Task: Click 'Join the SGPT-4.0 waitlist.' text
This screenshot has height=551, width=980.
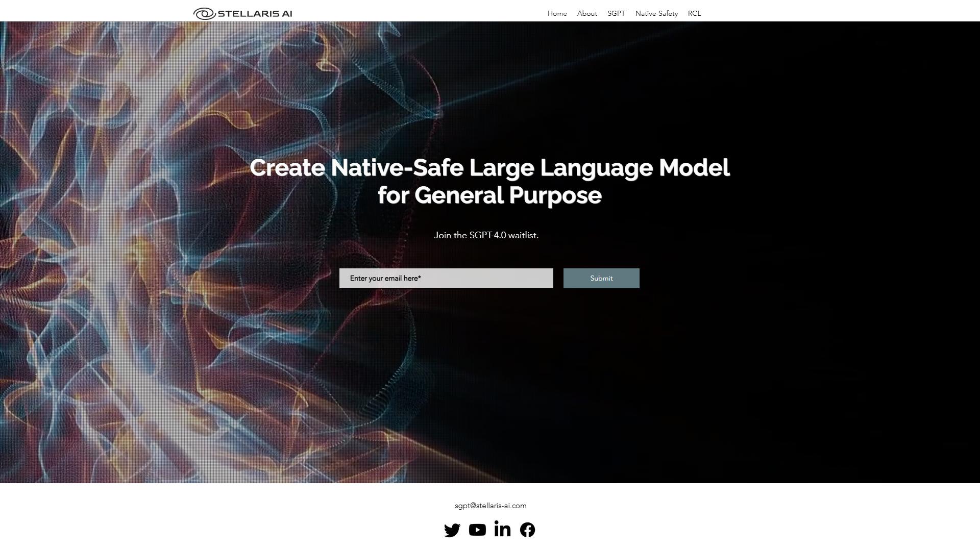Action: pos(486,235)
